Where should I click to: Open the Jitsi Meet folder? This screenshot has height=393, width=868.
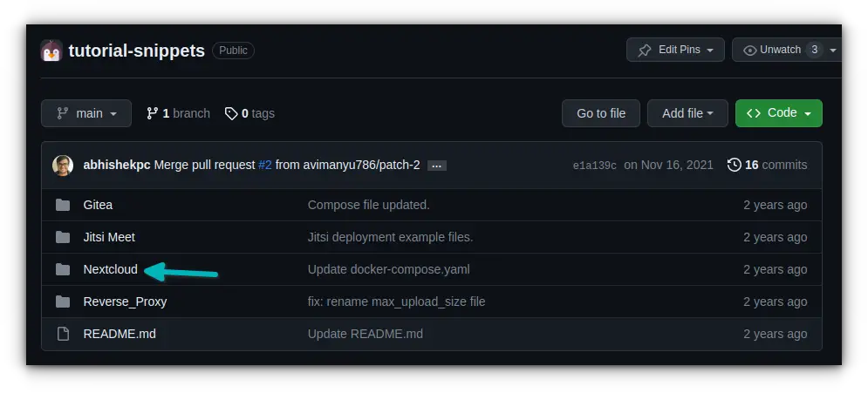(x=109, y=237)
